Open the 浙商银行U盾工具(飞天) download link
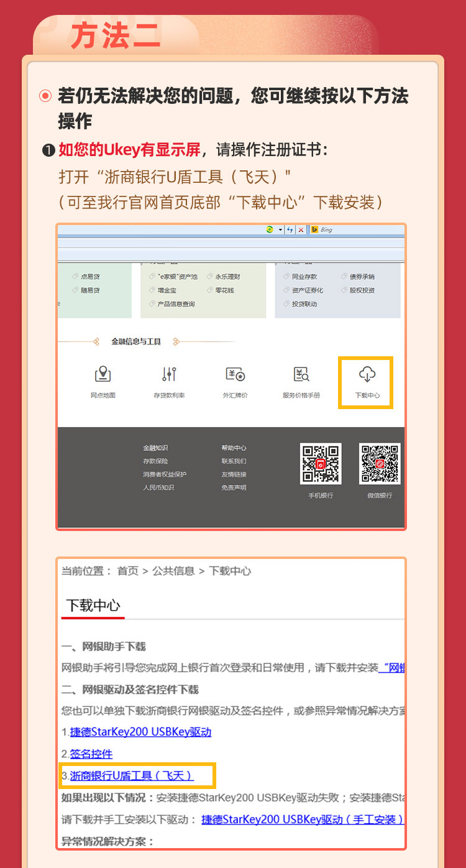The width and height of the screenshot is (466, 868). pos(132,775)
